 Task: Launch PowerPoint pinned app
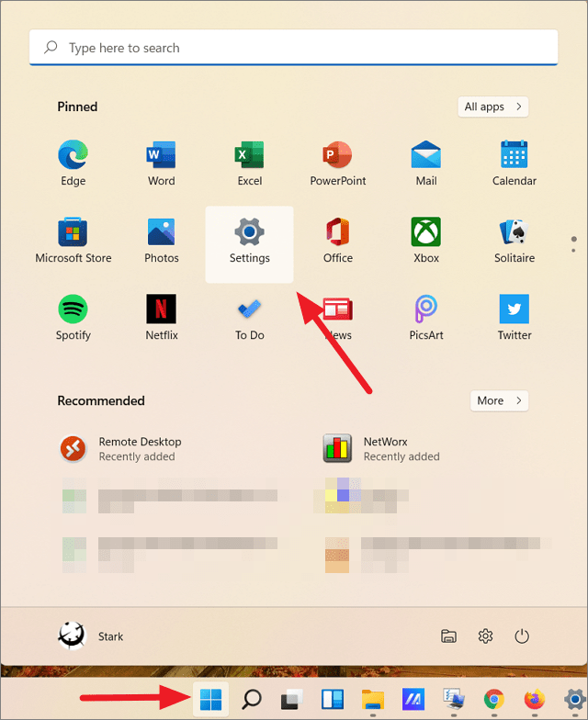click(x=338, y=163)
